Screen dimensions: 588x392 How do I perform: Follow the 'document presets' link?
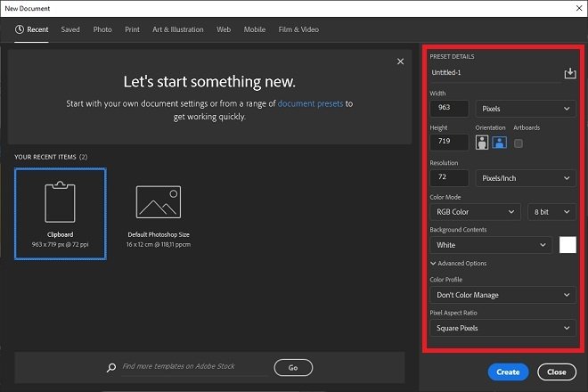tap(310, 103)
